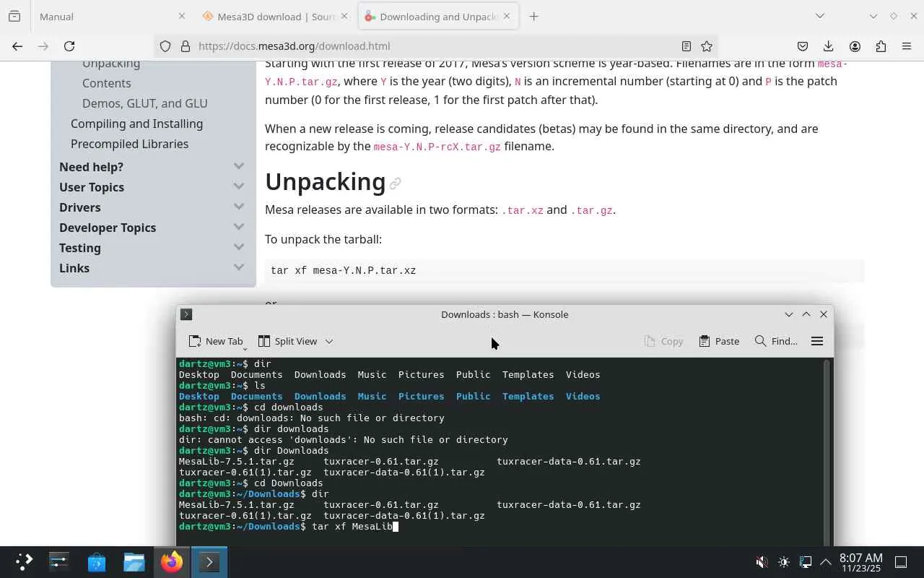Expand hidden system tray icons

[826, 562]
